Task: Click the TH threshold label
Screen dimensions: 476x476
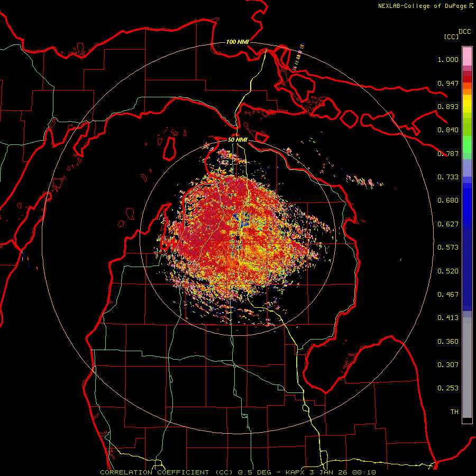Action: click(454, 412)
